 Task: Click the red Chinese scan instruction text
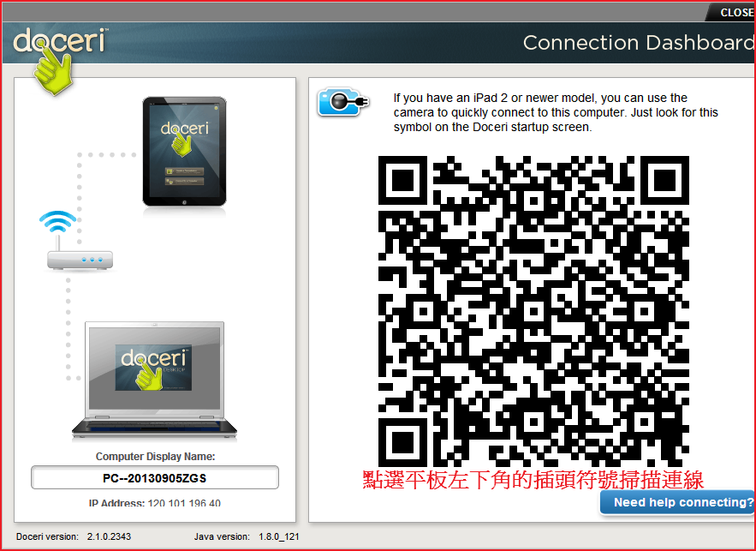(x=533, y=480)
